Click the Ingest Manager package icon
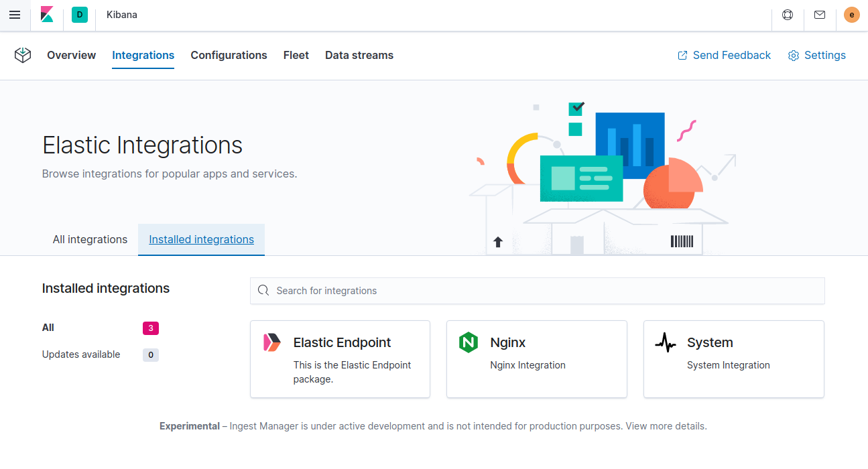 [x=22, y=56]
